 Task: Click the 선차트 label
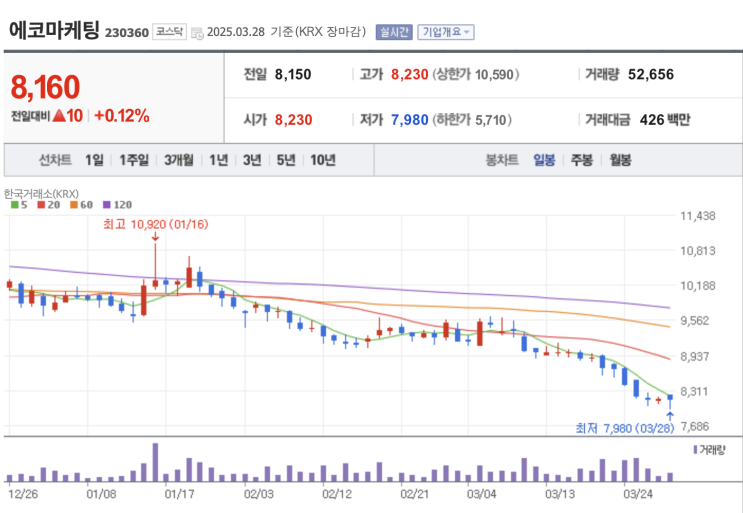pos(55,160)
